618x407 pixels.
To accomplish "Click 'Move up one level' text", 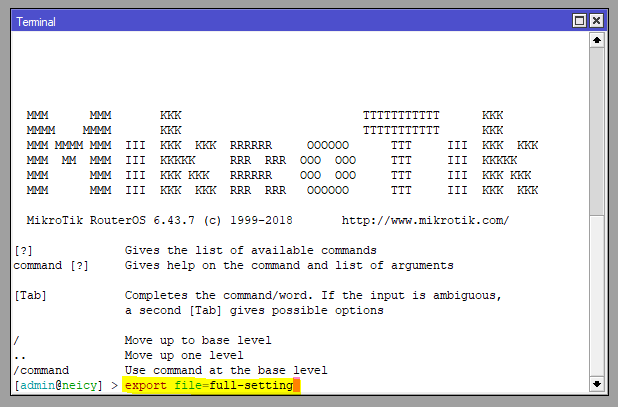I will click(x=184, y=355).
